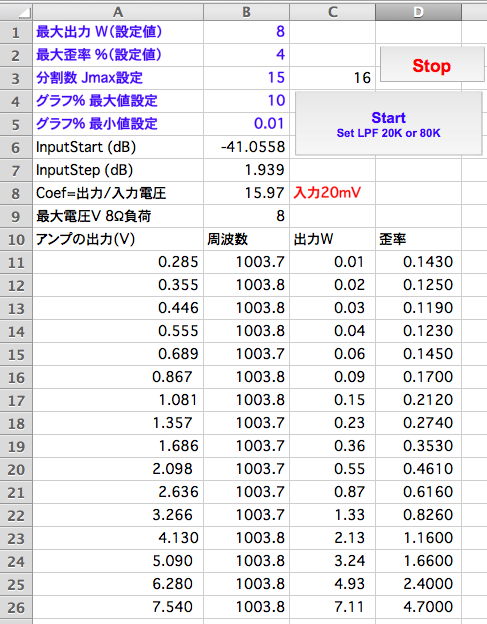Click InputStart value -41.0558

[246, 147]
